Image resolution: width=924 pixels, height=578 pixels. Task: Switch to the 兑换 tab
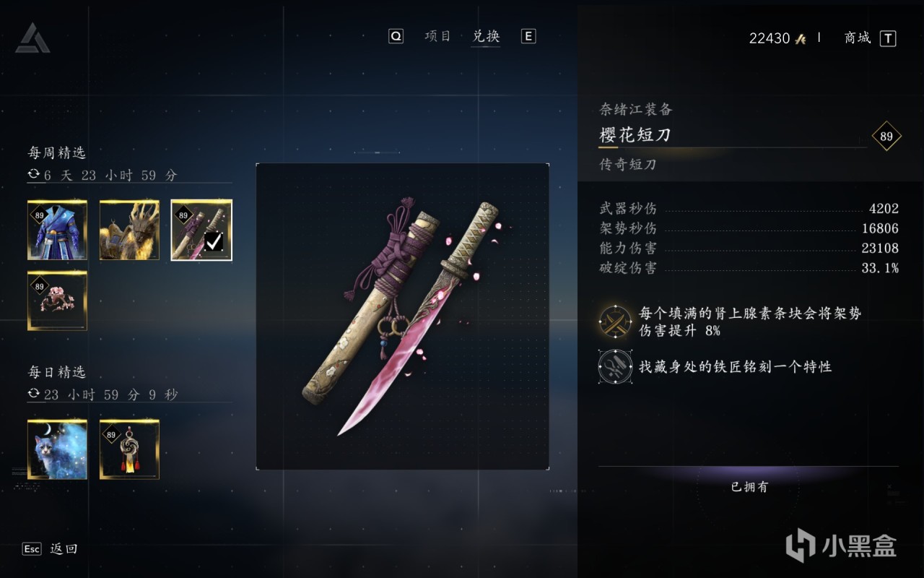pos(486,36)
